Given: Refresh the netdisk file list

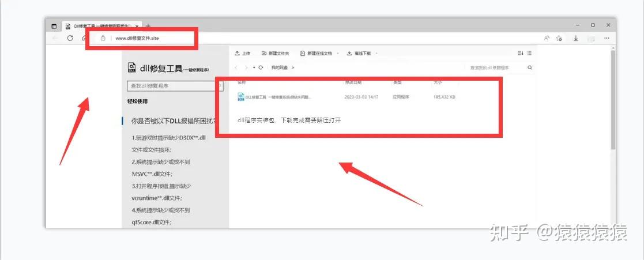Looking at the screenshot, I should tap(261, 67).
